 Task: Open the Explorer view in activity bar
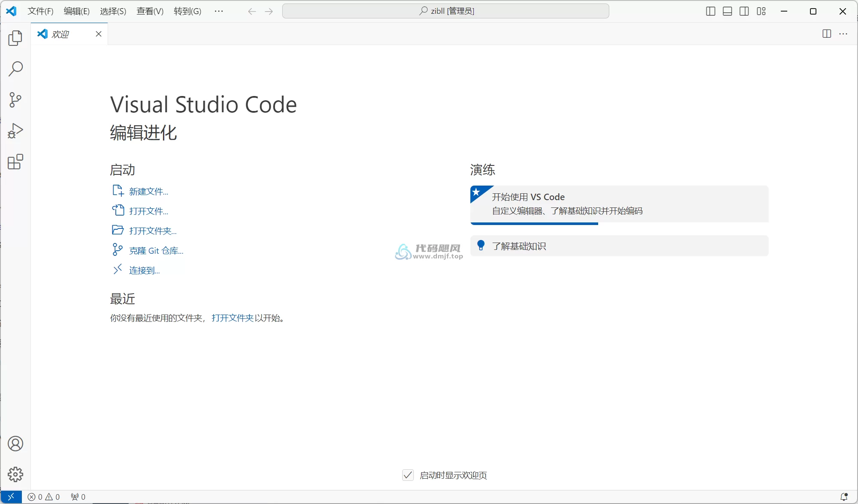(15, 38)
